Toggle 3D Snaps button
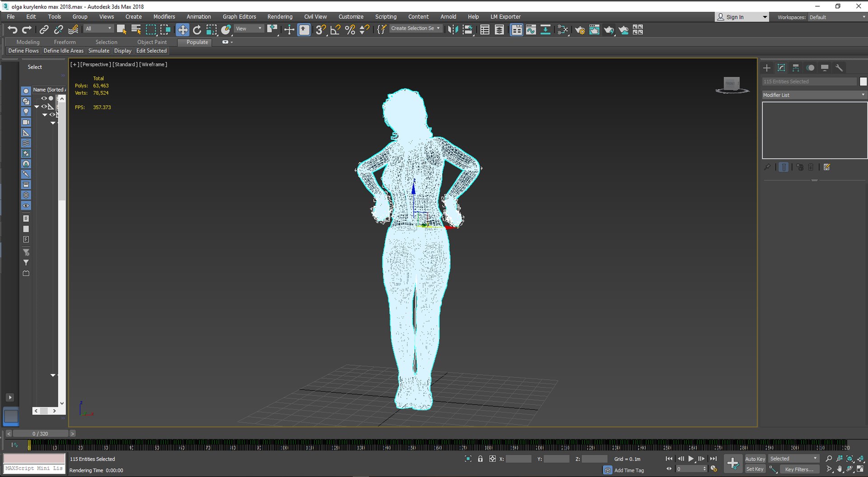868x477 pixels. click(321, 30)
